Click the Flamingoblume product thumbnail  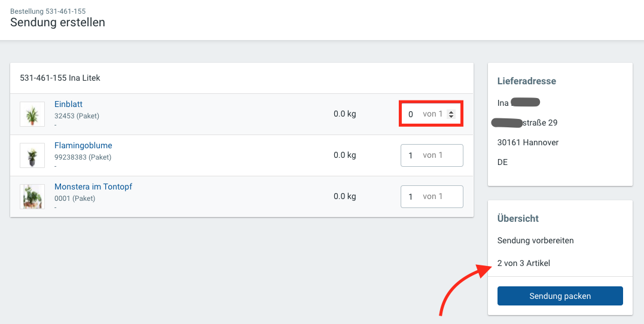point(32,155)
